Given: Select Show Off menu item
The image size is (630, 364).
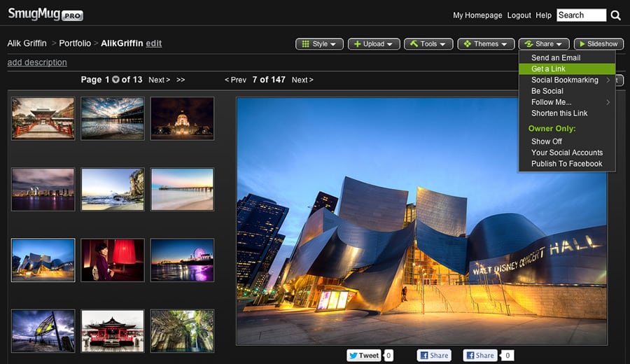Looking at the screenshot, I should (567, 141).
